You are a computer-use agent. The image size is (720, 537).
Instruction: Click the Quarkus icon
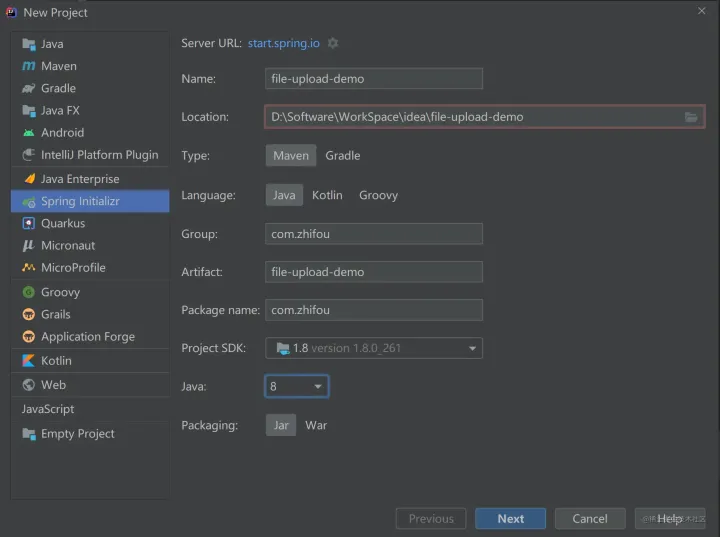pos(29,223)
